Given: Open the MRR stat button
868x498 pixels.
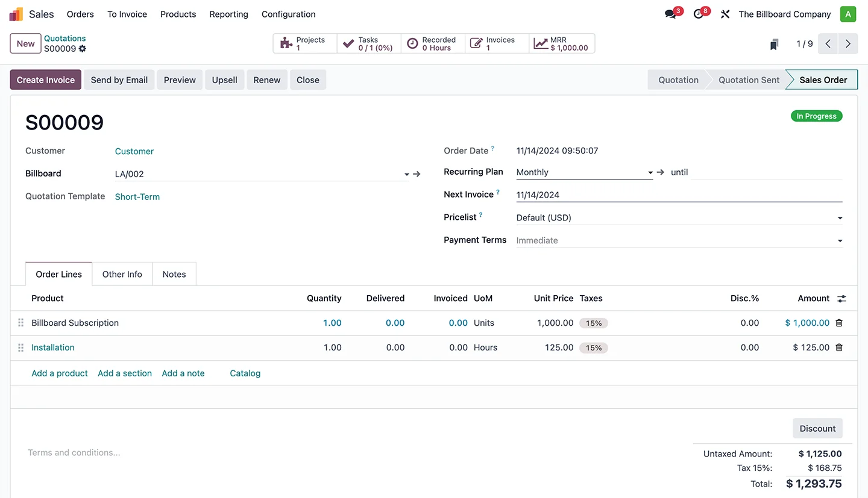Looking at the screenshot, I should click(562, 44).
